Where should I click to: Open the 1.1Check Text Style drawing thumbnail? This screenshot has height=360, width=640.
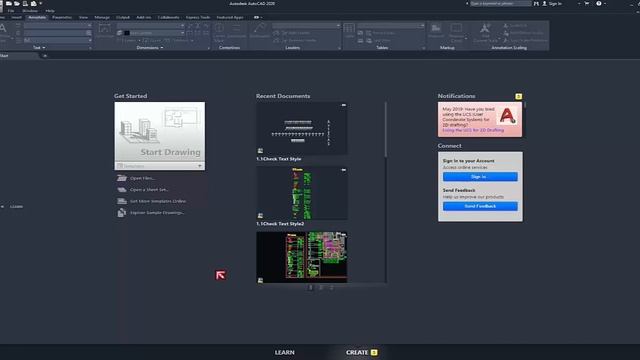302,128
